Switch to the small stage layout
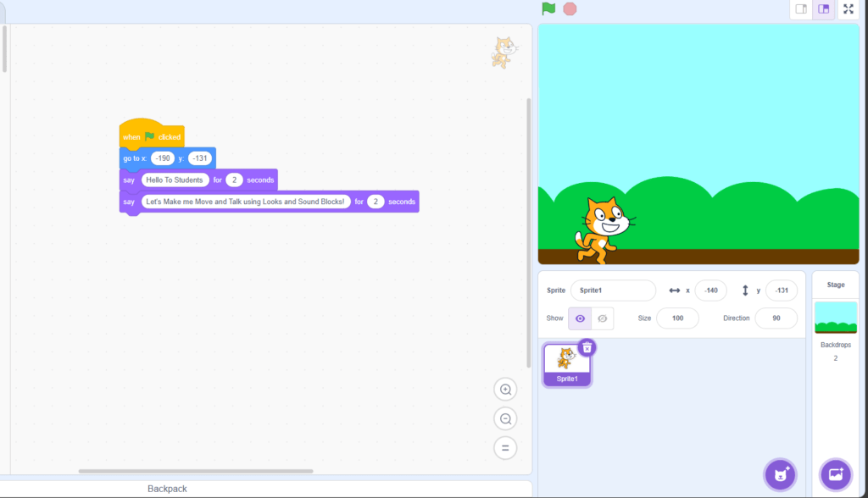 (x=800, y=8)
